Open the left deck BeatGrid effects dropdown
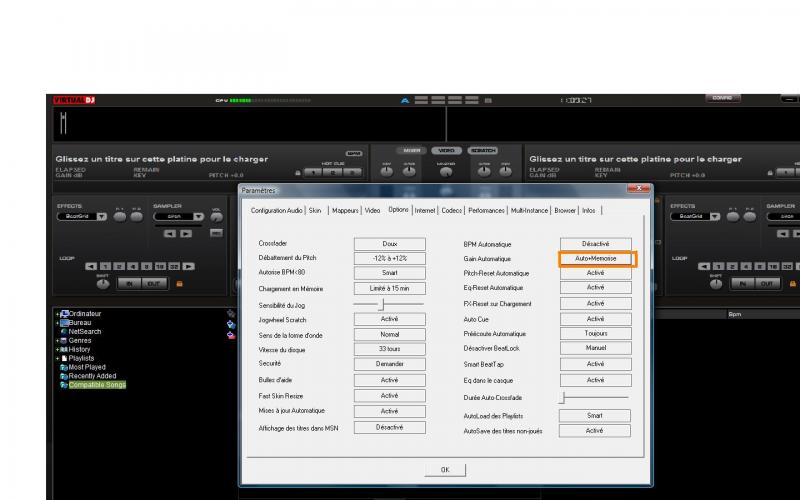This screenshot has width=800, height=500. (102, 216)
